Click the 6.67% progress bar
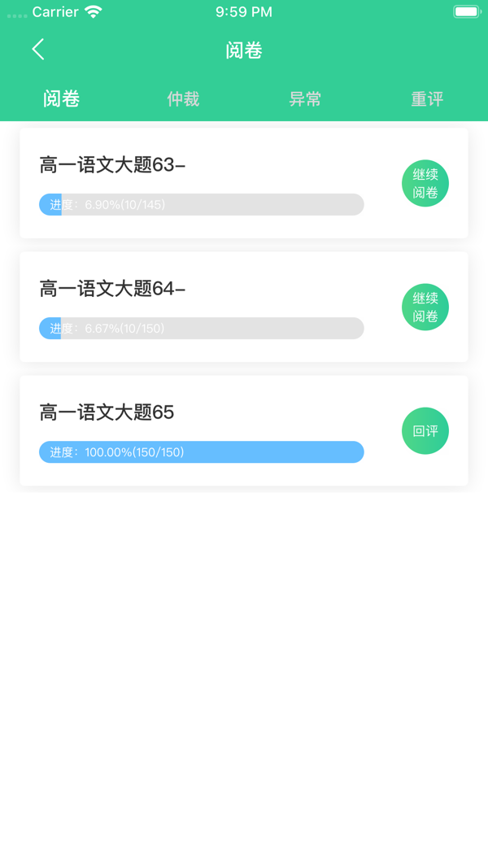This screenshot has height=868, width=488. coord(201,329)
